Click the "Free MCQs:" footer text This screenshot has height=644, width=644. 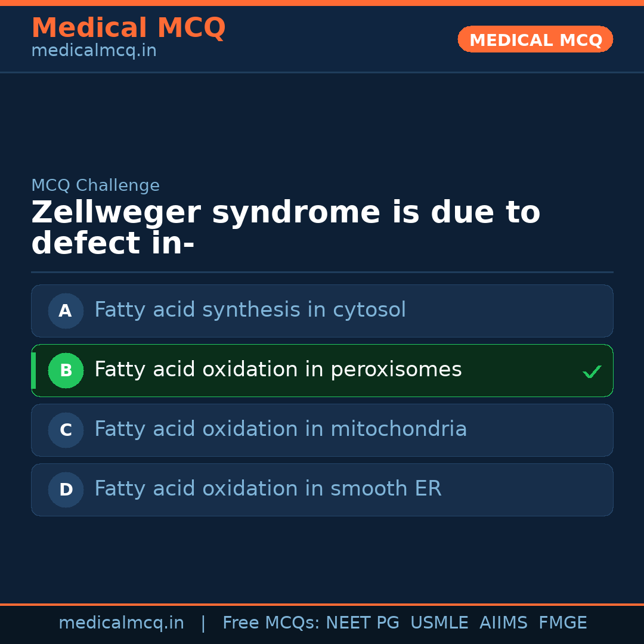271,623
